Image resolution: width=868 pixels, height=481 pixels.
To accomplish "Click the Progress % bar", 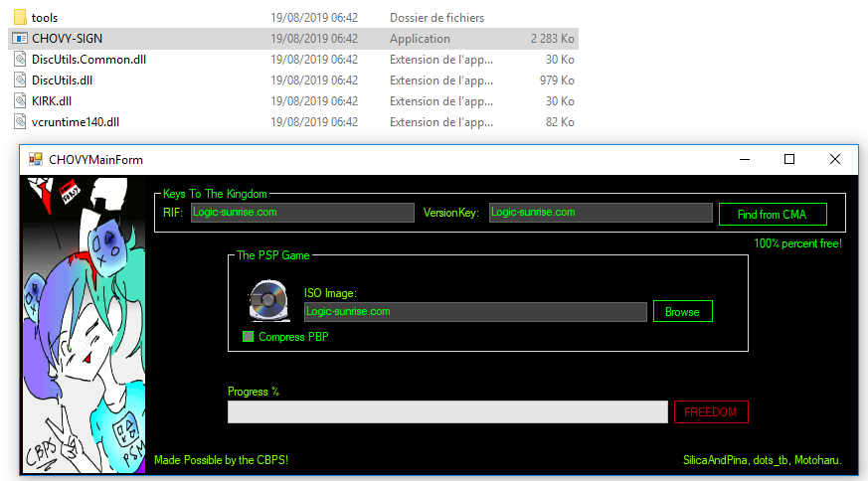I will [x=446, y=412].
